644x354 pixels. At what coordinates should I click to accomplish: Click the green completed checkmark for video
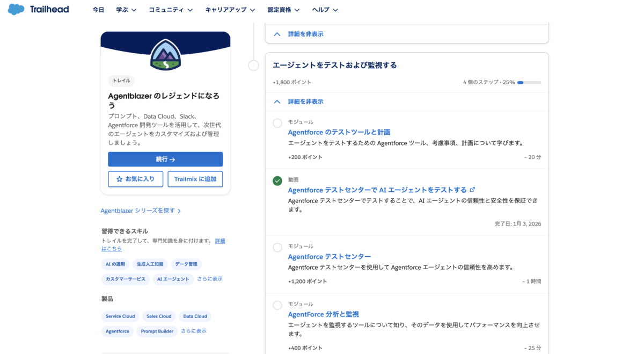click(277, 181)
